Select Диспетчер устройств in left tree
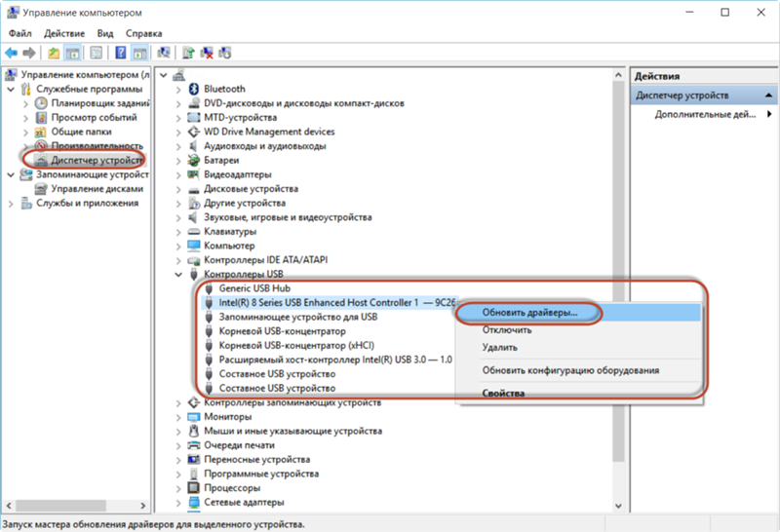 [97, 160]
